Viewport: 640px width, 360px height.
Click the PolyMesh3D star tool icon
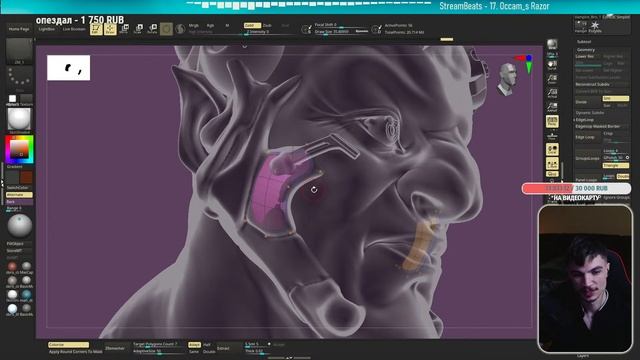(x=595, y=26)
